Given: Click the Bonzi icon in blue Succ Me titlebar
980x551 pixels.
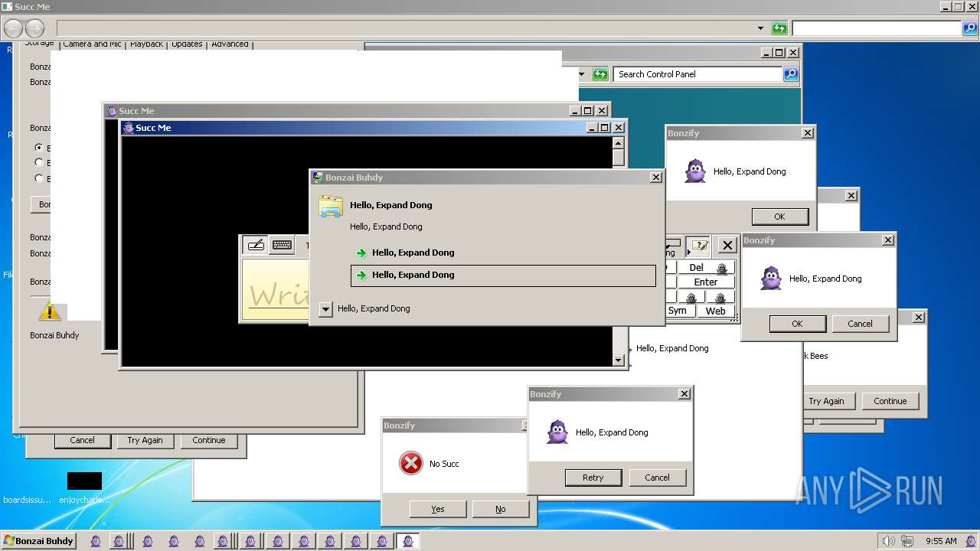Looking at the screenshot, I should (129, 128).
